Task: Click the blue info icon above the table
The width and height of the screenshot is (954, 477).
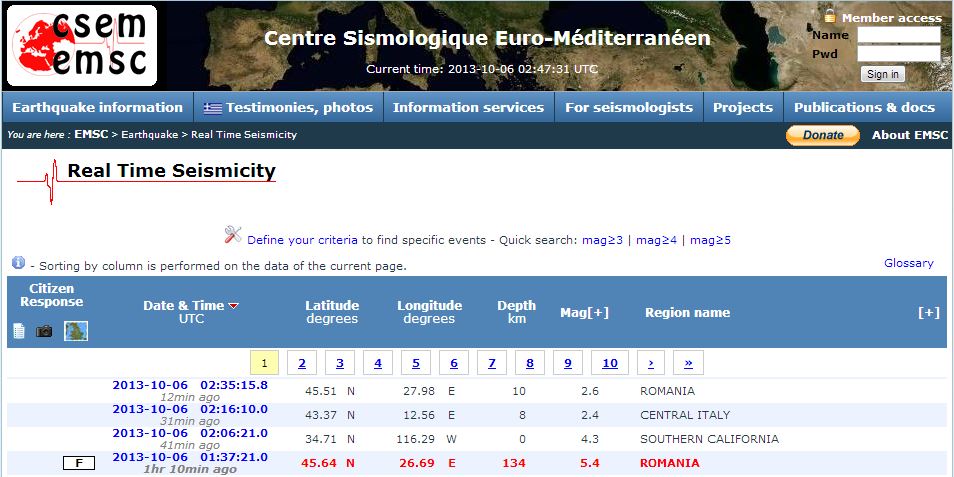Action: tap(18, 263)
